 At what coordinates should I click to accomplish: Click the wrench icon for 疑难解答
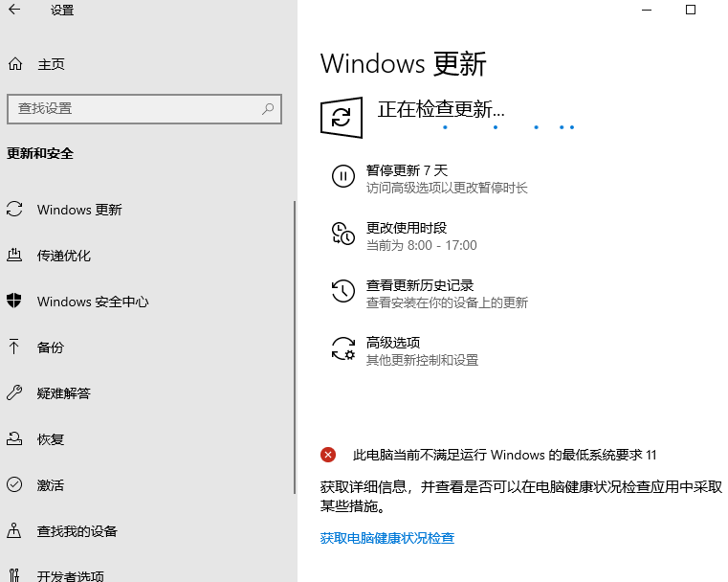(14, 393)
